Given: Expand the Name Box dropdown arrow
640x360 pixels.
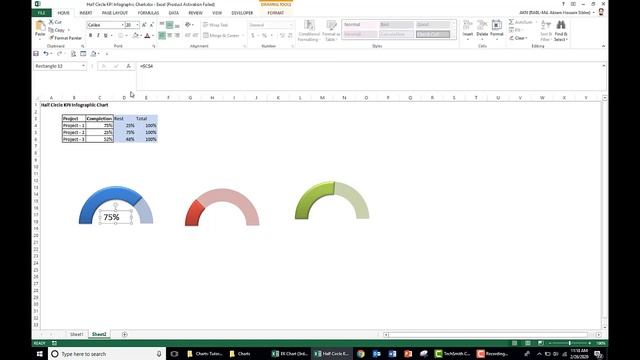Looking at the screenshot, I should pyautogui.click(x=83, y=66).
